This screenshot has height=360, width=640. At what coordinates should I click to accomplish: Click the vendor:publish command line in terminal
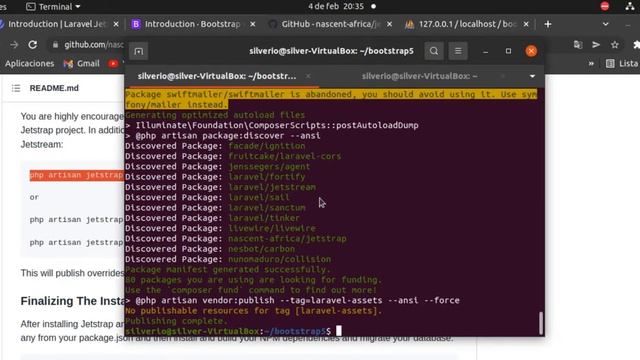292,300
